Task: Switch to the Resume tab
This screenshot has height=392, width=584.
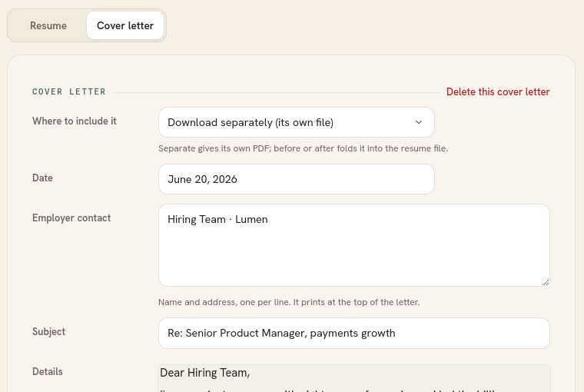Action: click(x=48, y=25)
